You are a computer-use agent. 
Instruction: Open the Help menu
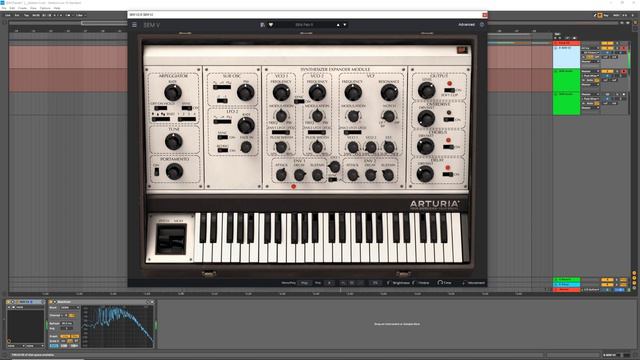[x=57, y=8]
